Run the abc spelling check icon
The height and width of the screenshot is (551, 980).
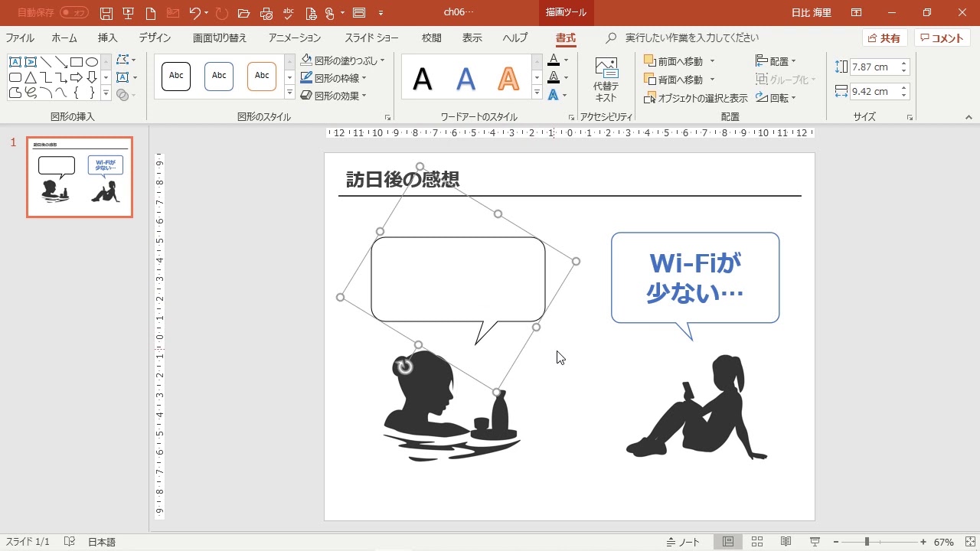click(289, 13)
